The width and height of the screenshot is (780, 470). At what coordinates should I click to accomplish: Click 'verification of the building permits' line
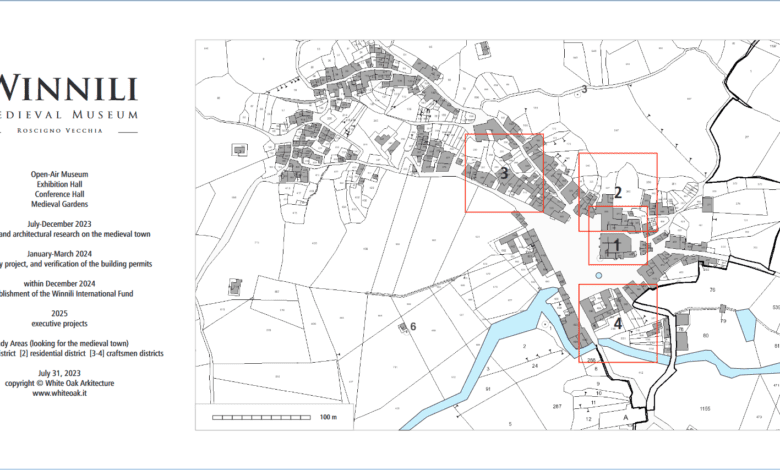76,264
